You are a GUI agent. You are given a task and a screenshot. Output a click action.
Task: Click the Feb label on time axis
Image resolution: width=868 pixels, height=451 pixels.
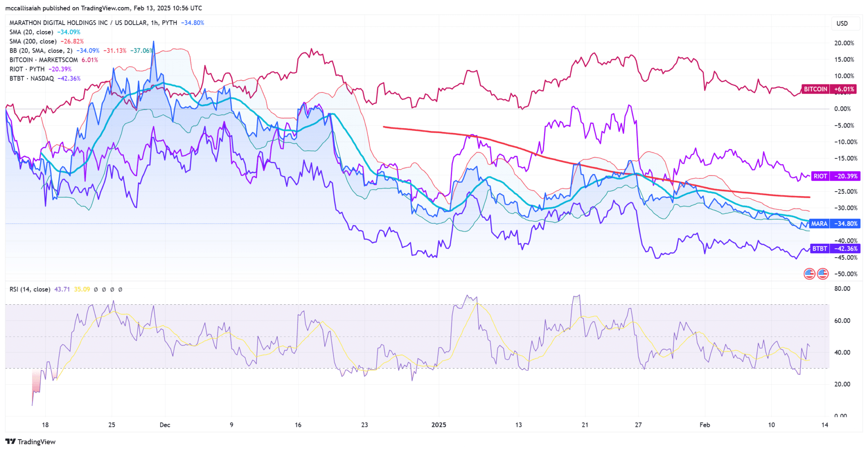coord(705,425)
